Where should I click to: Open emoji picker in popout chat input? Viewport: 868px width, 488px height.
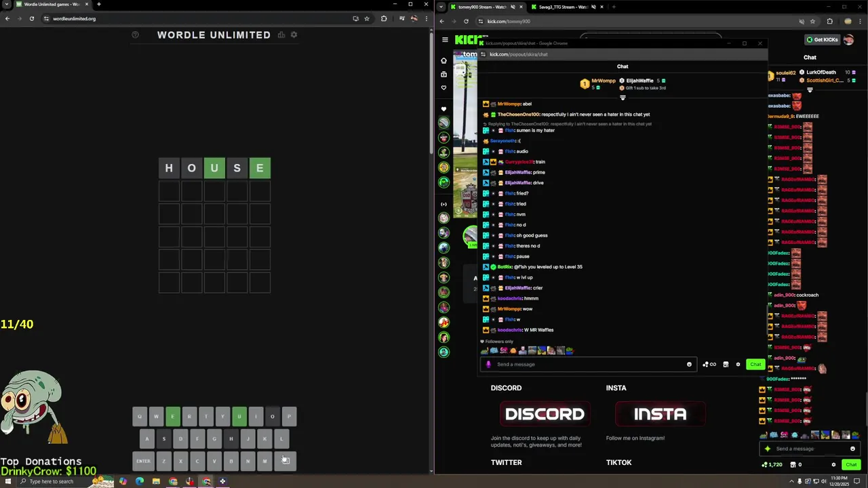689,364
